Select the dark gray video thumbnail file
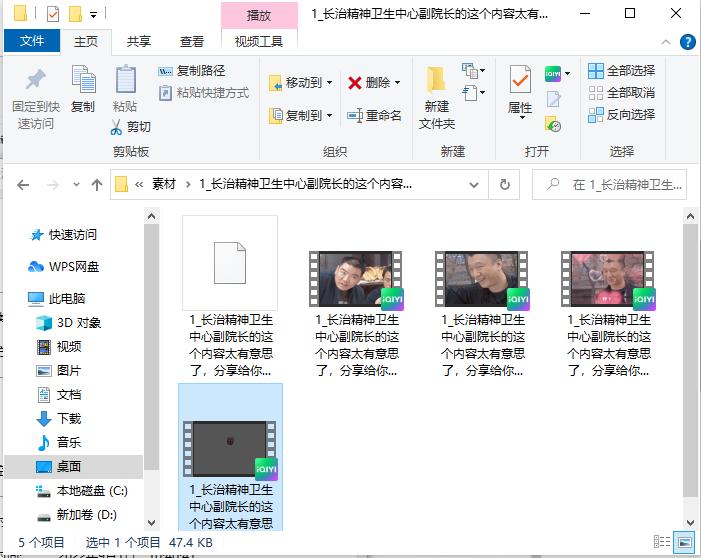 [x=230, y=449]
